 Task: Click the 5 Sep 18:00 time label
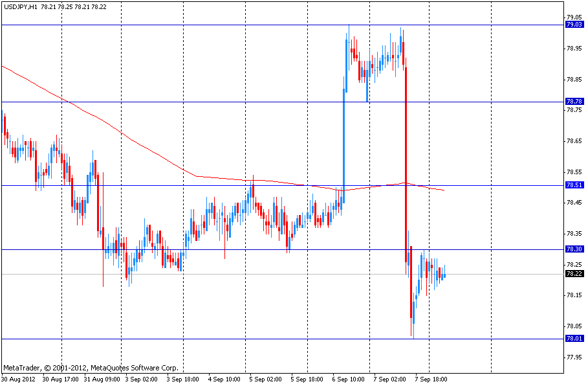(x=307, y=379)
